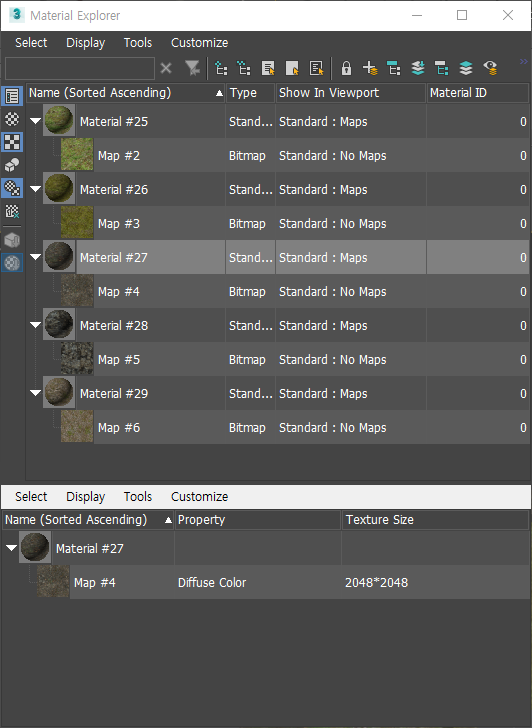The image size is (532, 728).
Task: Open the Tools menu in the upper menu bar
Action: click(x=138, y=43)
